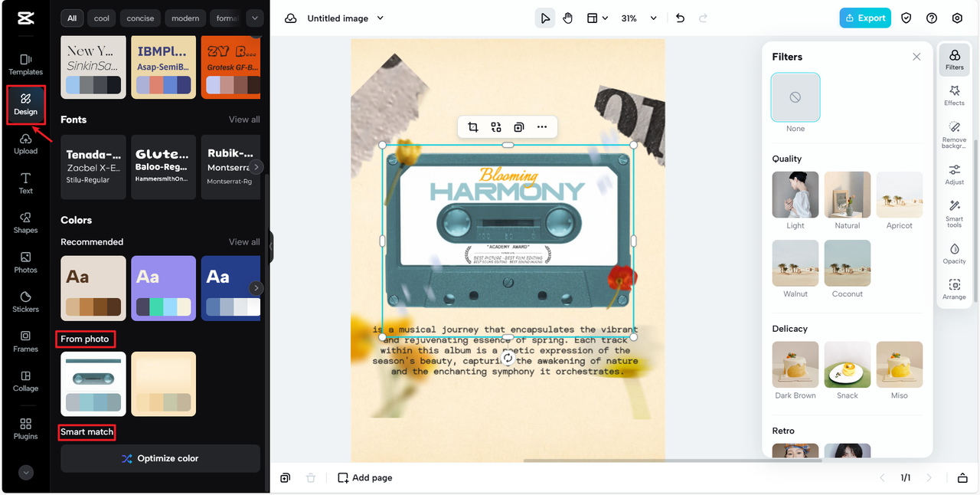Apply the Apricot quality filter
Screen dimensions: 980x495
(x=900, y=195)
